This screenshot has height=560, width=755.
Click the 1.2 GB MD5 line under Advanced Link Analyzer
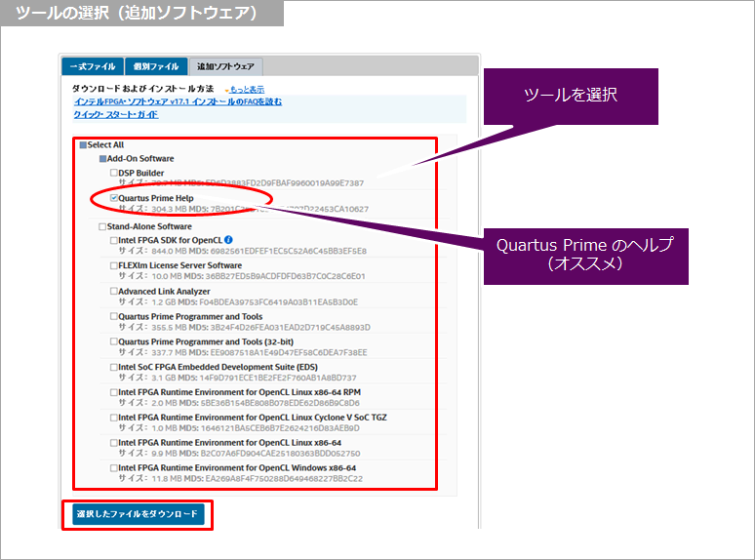point(238,301)
